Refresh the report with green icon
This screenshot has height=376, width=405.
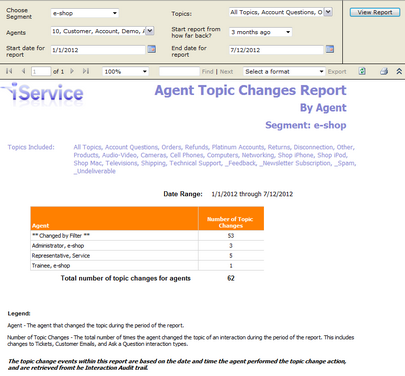coord(362,71)
